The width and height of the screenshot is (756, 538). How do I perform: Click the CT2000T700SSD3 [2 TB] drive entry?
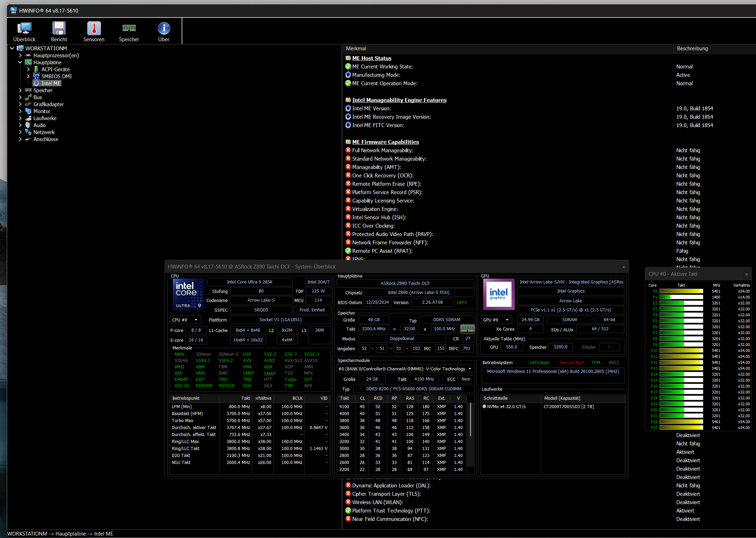(x=568, y=406)
